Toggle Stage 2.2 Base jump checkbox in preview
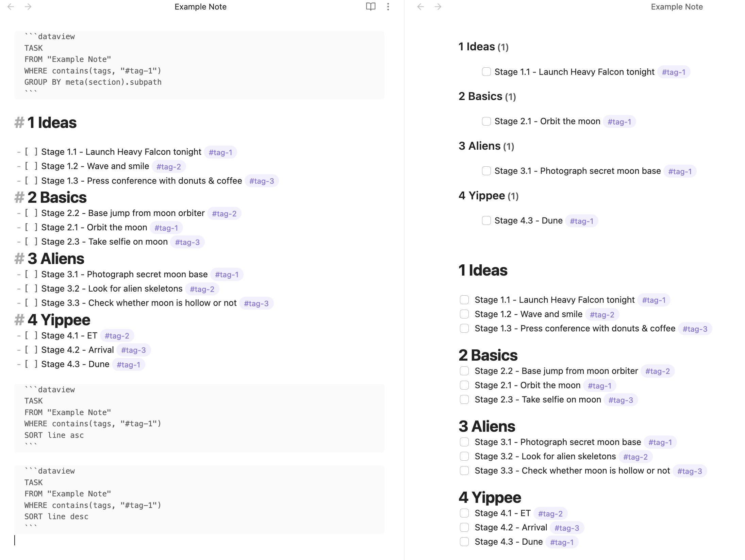Screen dimensions: 745x560 point(464,371)
